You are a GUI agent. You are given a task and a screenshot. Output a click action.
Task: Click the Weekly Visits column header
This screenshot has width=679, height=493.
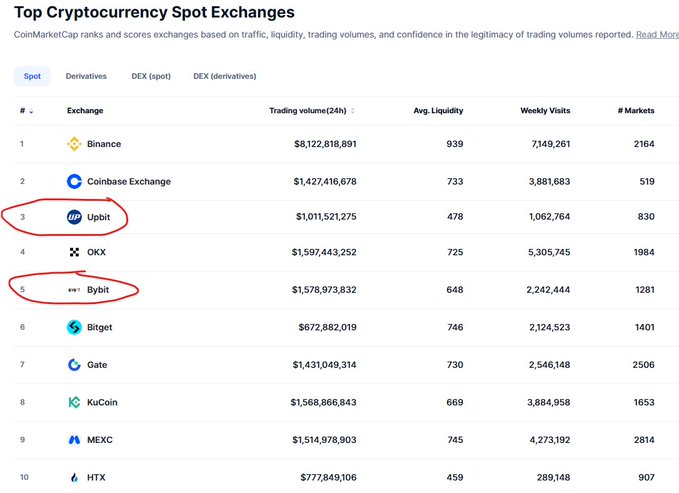(545, 110)
